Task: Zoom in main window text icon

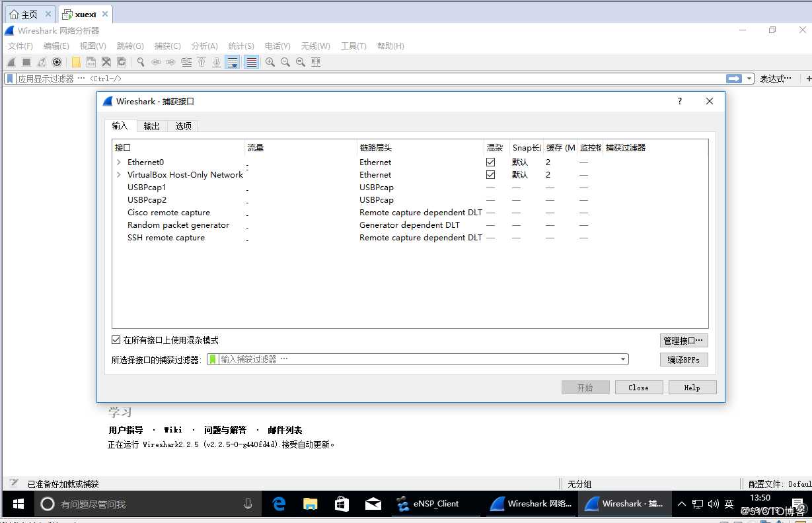Action: (x=270, y=62)
